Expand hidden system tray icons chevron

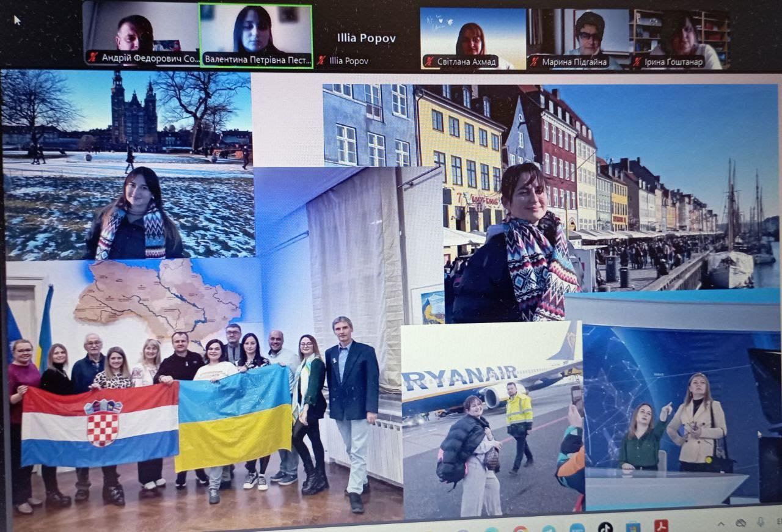[721, 523]
